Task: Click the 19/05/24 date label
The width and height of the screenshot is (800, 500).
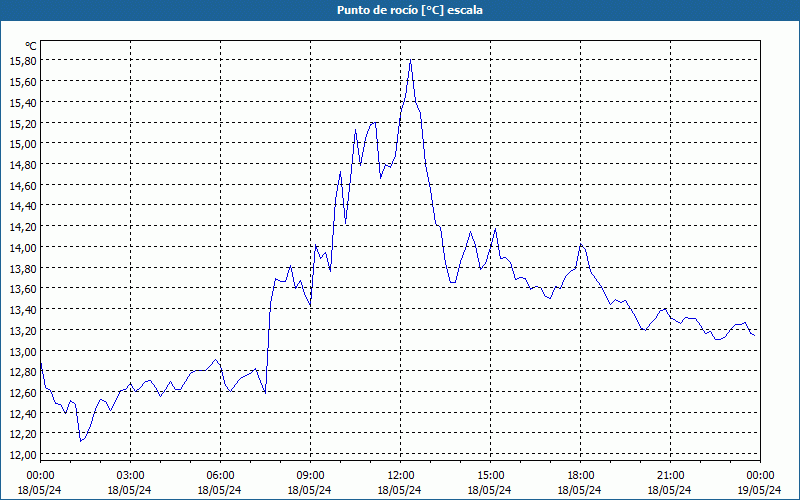Action: 760,490
